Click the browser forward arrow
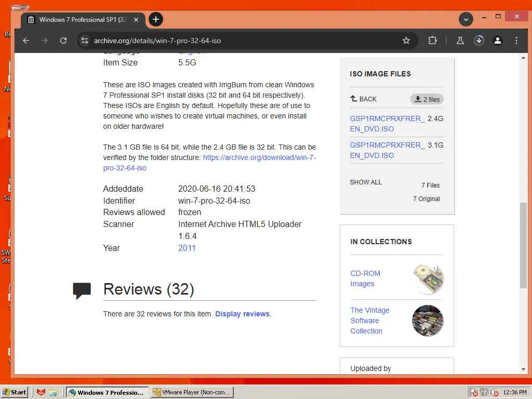Viewport: 532px width, 399px height. [45, 41]
